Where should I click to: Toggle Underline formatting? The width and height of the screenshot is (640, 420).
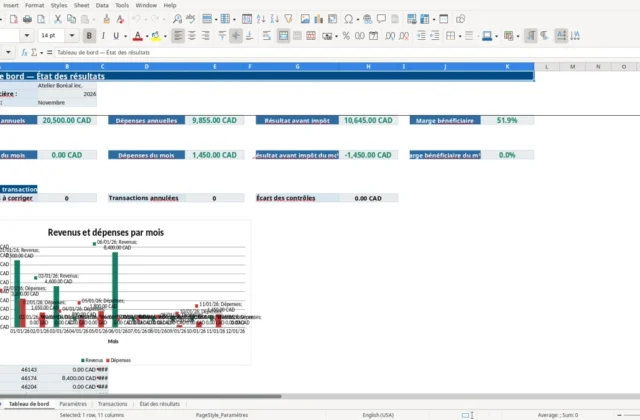click(x=116, y=36)
